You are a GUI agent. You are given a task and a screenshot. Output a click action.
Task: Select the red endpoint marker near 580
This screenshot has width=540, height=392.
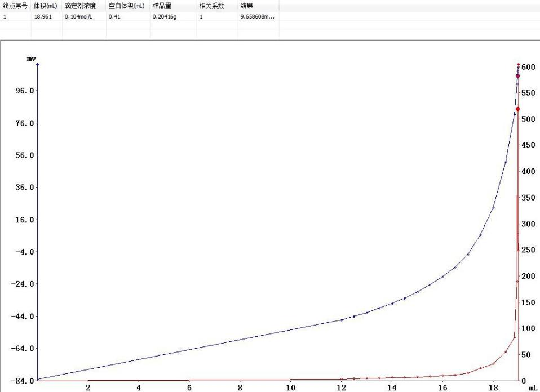tap(517, 76)
